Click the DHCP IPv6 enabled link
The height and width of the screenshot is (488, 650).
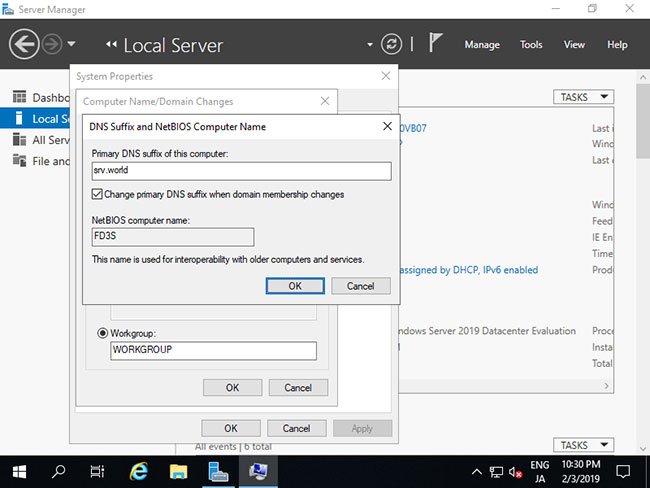click(x=469, y=270)
